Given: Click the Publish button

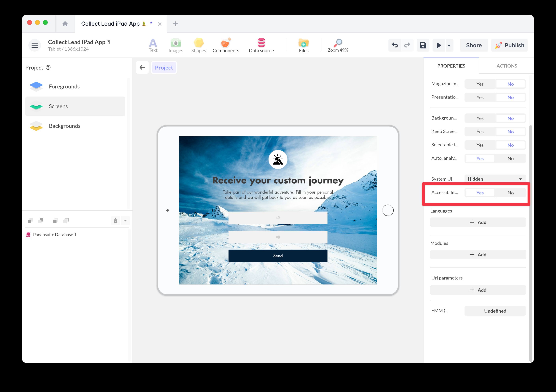Looking at the screenshot, I should coord(509,45).
